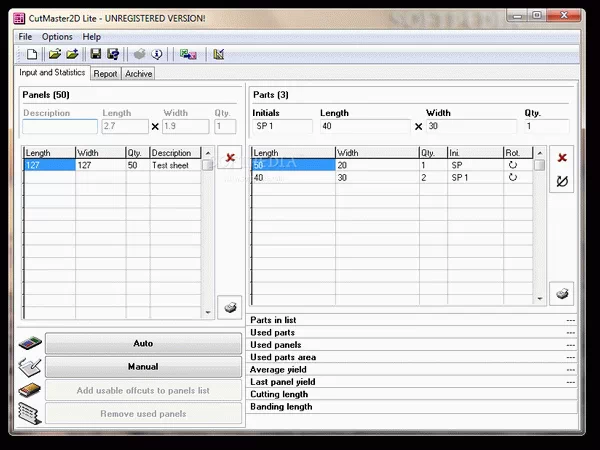Click the parts Qty. input field
This screenshot has height=450, width=600.
[x=547, y=126]
